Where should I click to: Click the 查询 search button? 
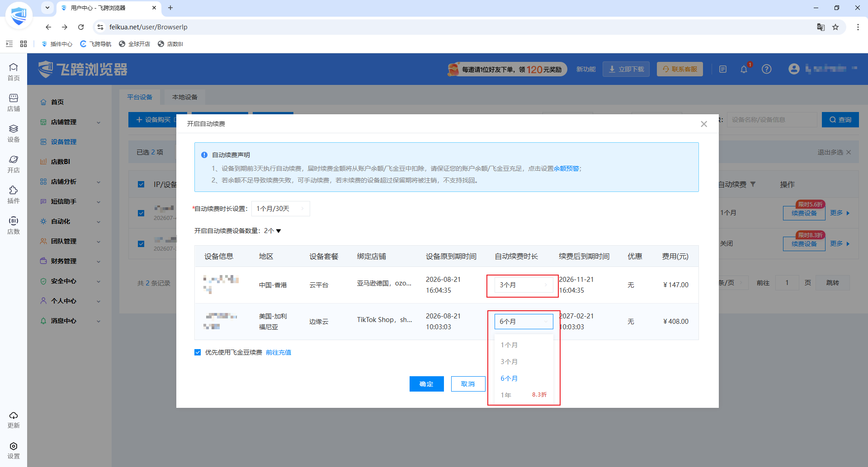coord(840,120)
